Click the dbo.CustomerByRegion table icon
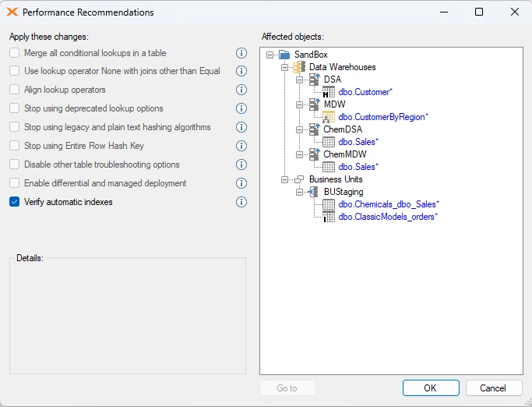The width and height of the screenshot is (532, 407). [x=329, y=117]
